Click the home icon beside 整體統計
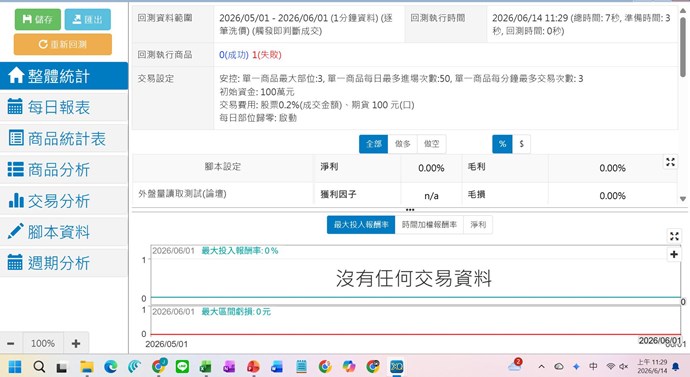The width and height of the screenshot is (690, 377). point(16,75)
